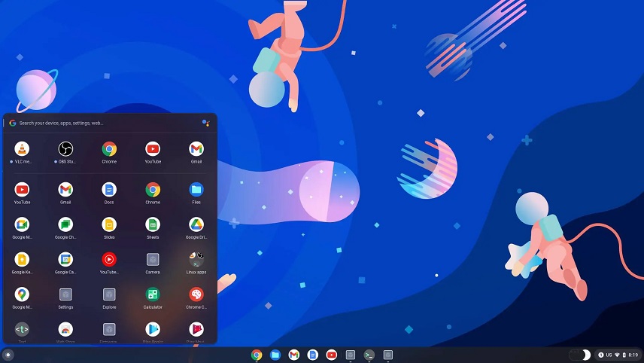Screen dimensions: 644x363
Task: Open Files from the shelf
Action: (275, 355)
